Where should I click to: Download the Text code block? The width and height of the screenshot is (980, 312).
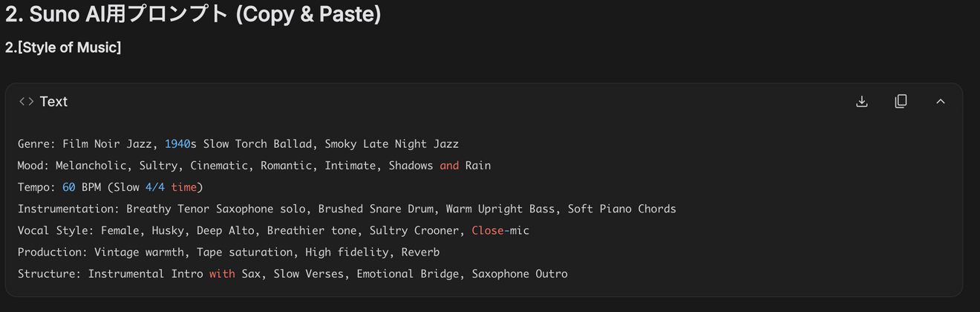tap(862, 101)
